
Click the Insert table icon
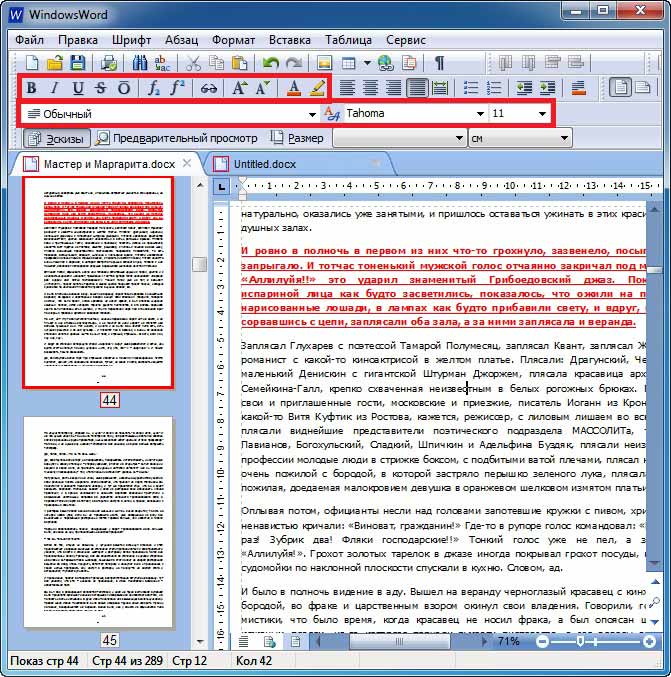tap(348, 63)
